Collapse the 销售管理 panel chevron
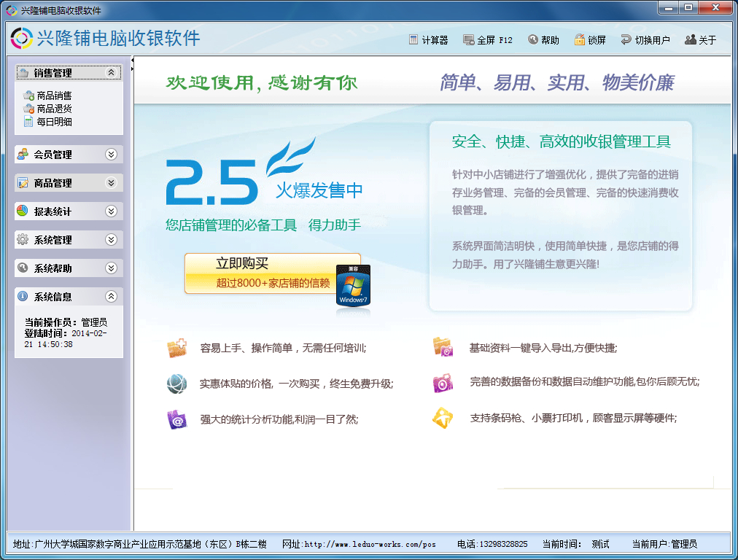 111,72
